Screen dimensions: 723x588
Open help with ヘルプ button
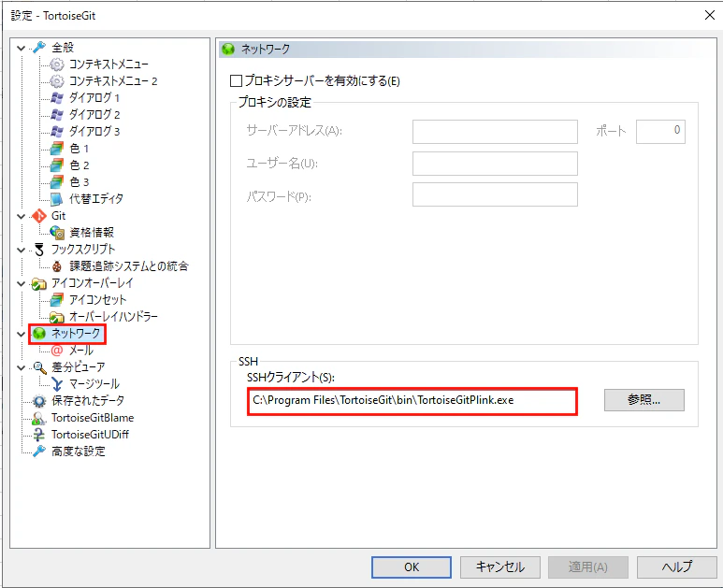677,566
